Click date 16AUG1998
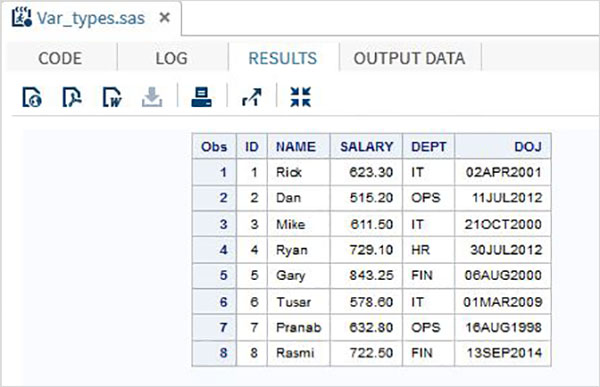Screen dimensions: 600x387 point(504,328)
